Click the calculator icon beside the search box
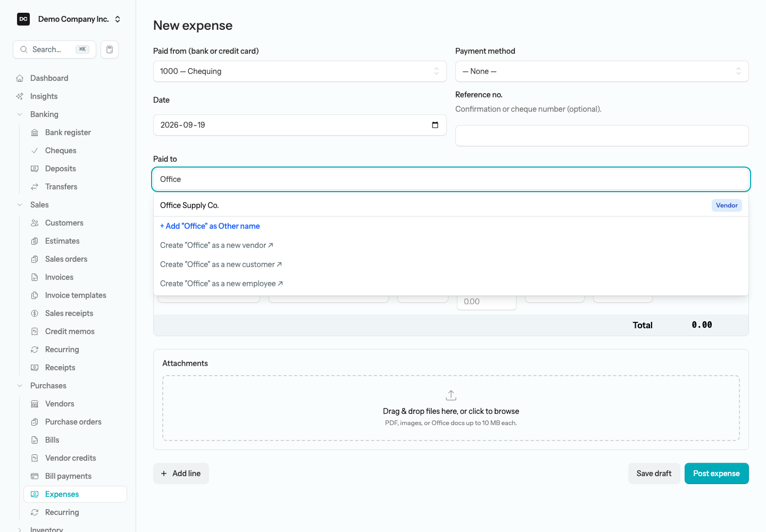The width and height of the screenshot is (766, 532). (110, 49)
